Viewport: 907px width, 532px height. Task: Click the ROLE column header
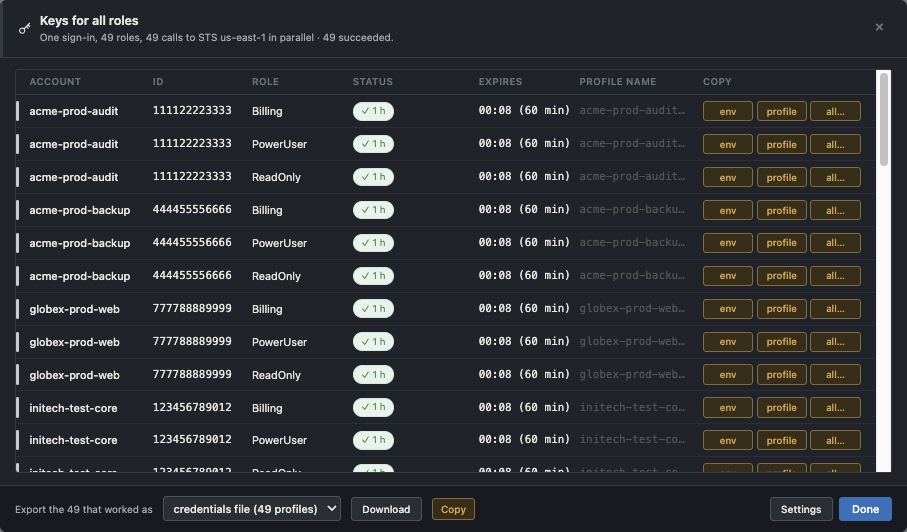click(x=266, y=82)
